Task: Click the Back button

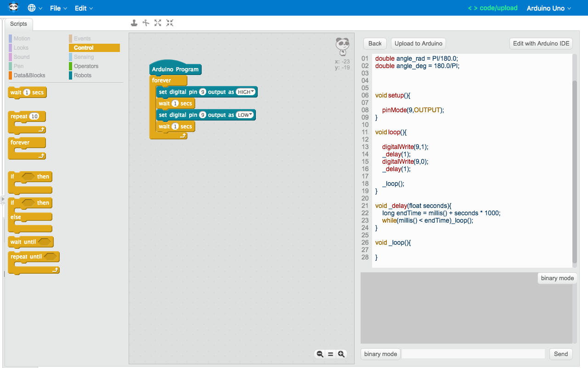Action: point(375,43)
